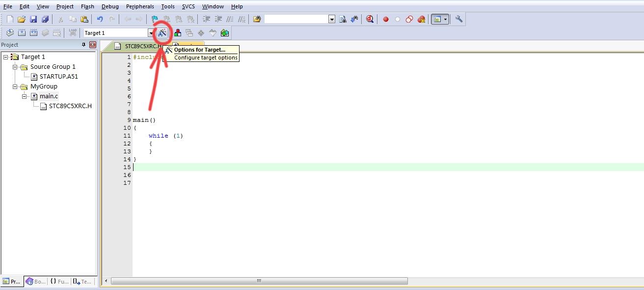
Task: Save all files with the Save All icon
Action: click(x=45, y=19)
